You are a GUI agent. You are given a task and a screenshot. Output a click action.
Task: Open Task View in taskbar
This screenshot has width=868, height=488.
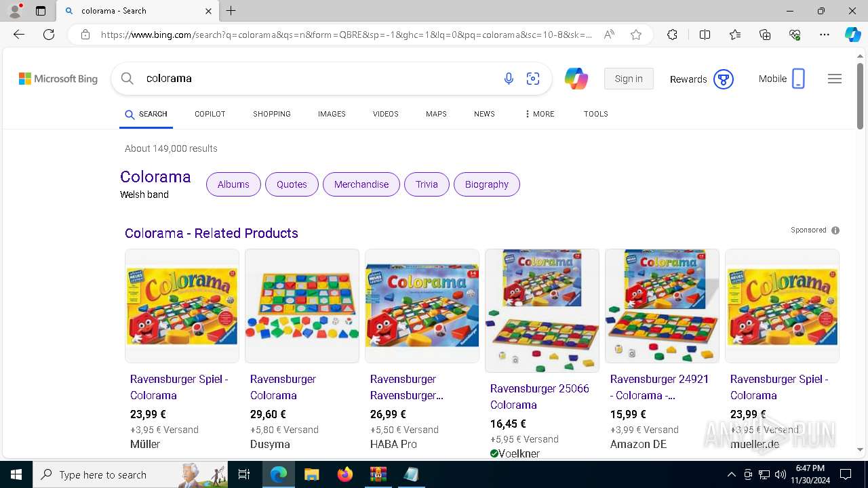click(245, 474)
